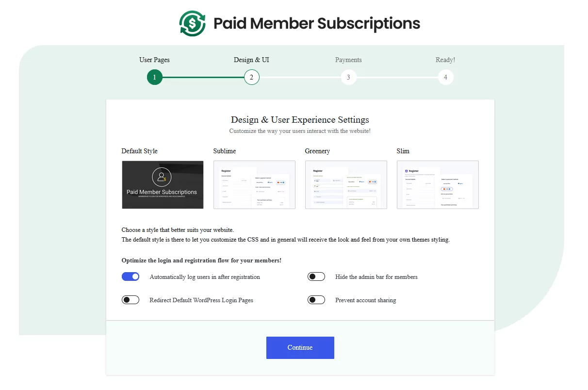
Task: Click the User Pages step label
Action: click(155, 60)
